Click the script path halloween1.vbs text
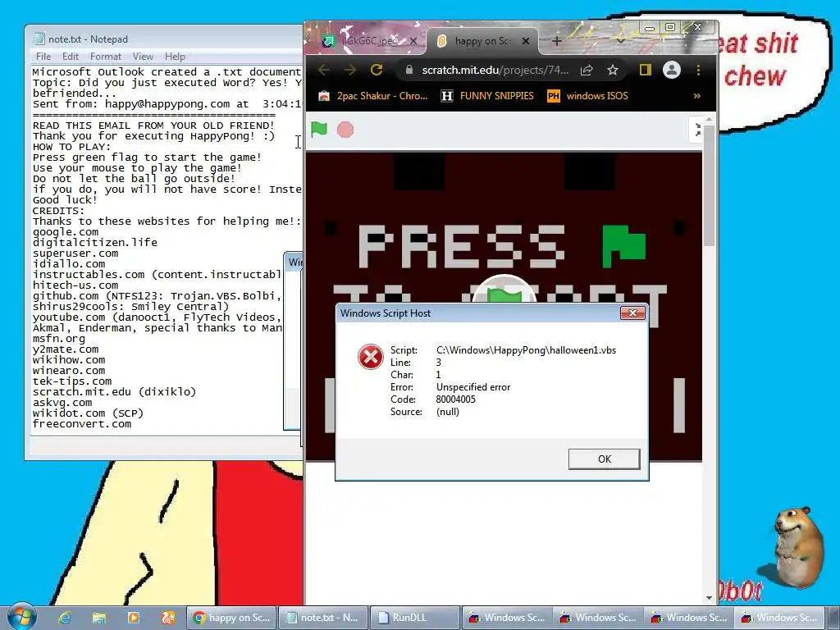This screenshot has width=840, height=630. (526, 350)
